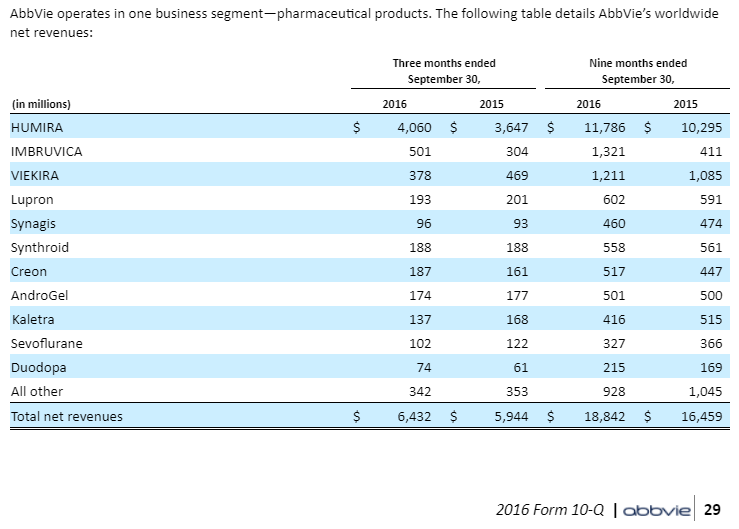Select Synthroid value 561
The width and height of the screenshot is (739, 529).
coord(711,248)
